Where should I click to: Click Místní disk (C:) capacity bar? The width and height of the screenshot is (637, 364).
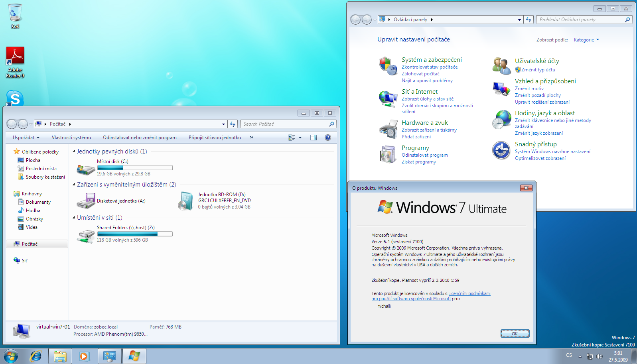pyautogui.click(x=135, y=168)
